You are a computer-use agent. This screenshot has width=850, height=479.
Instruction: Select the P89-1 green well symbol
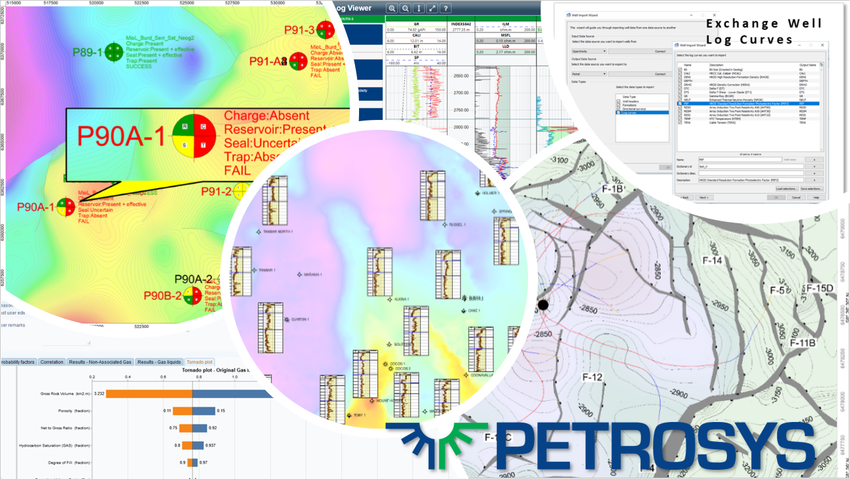(114, 53)
